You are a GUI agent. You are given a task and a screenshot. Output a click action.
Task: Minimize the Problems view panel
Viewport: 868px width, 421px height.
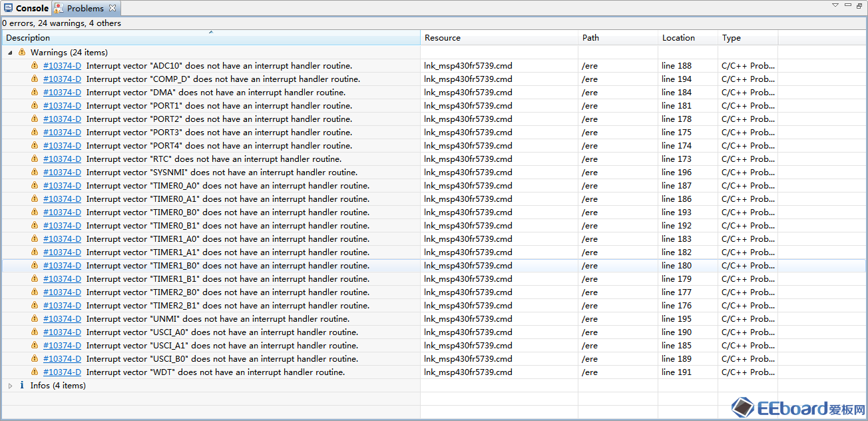(x=848, y=5)
